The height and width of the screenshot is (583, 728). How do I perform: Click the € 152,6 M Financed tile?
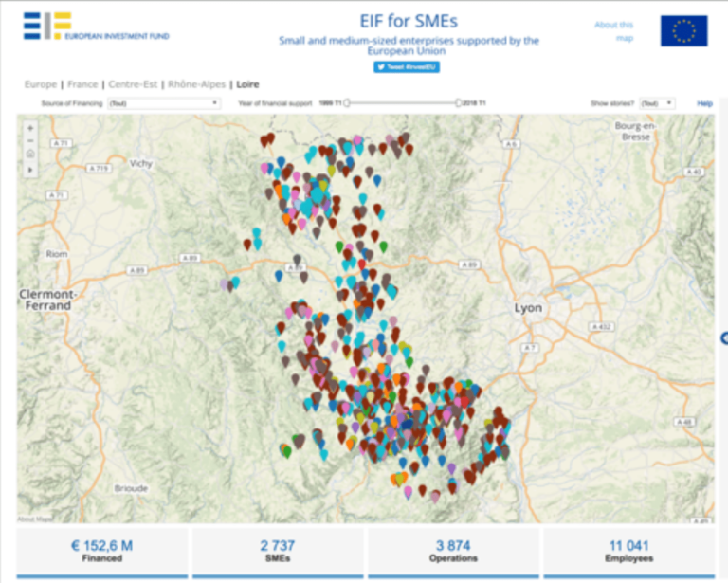pos(101,551)
